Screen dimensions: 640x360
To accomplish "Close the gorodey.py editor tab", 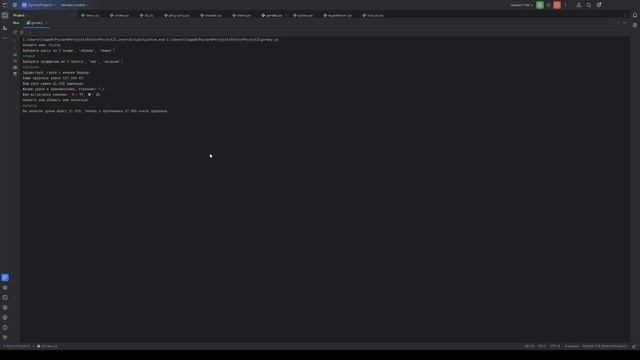I will coord(286,16).
